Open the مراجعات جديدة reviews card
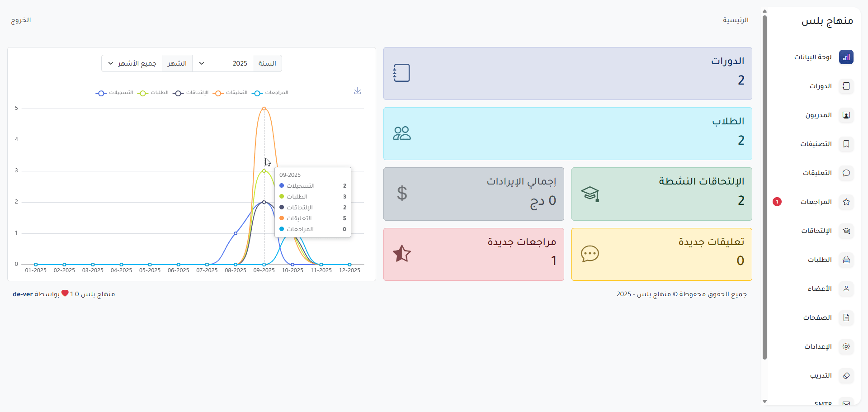Viewport: 868px width, 412px height. (x=473, y=254)
